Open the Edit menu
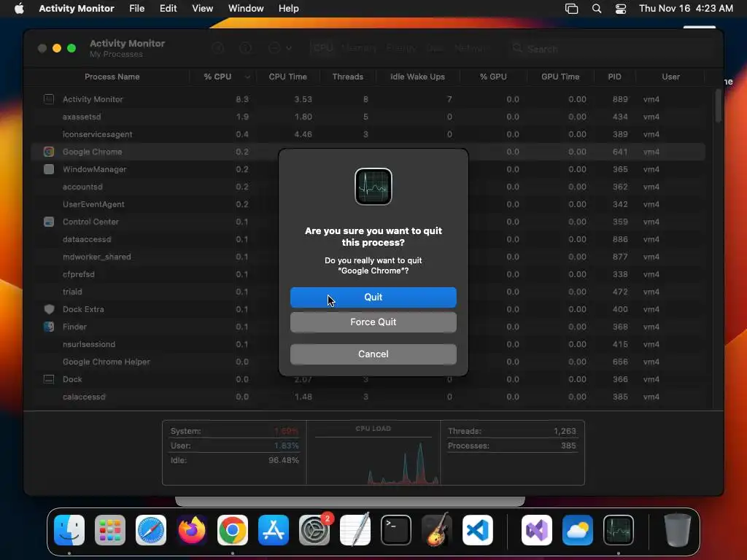This screenshot has height=560, width=747. pyautogui.click(x=169, y=9)
